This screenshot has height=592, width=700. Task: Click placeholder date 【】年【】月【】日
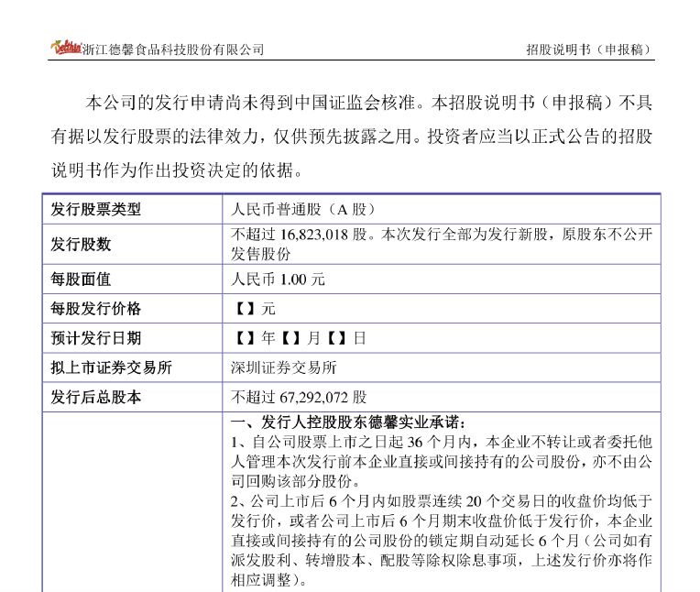[300, 338]
